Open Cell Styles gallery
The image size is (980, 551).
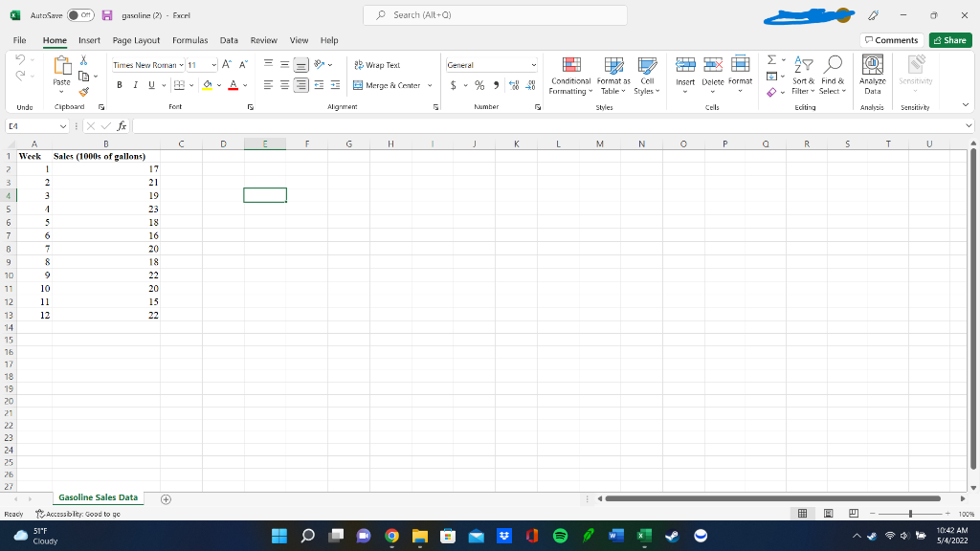647,76
